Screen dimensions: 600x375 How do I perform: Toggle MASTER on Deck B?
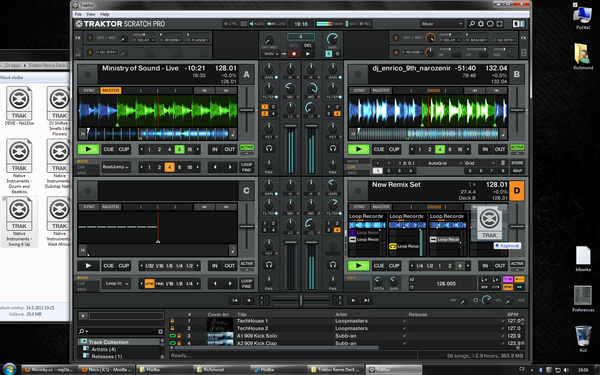pyautogui.click(x=381, y=91)
